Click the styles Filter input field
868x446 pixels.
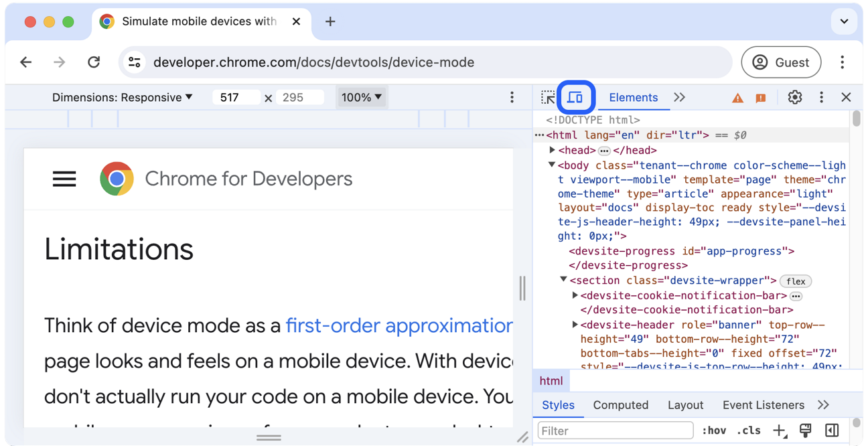tap(615, 431)
